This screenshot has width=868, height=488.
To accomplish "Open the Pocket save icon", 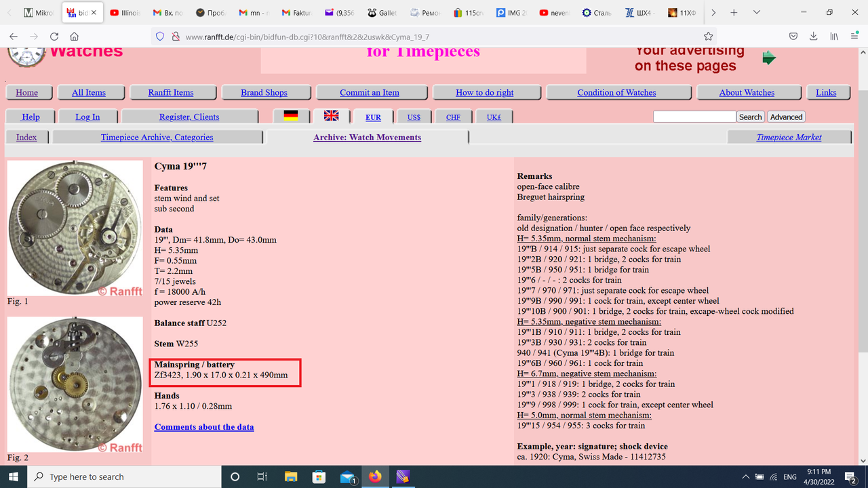I will point(793,37).
